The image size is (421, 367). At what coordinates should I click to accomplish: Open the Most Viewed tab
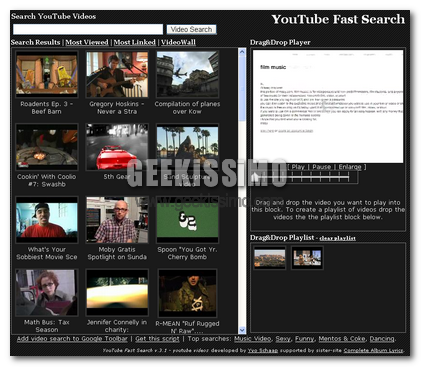point(87,42)
